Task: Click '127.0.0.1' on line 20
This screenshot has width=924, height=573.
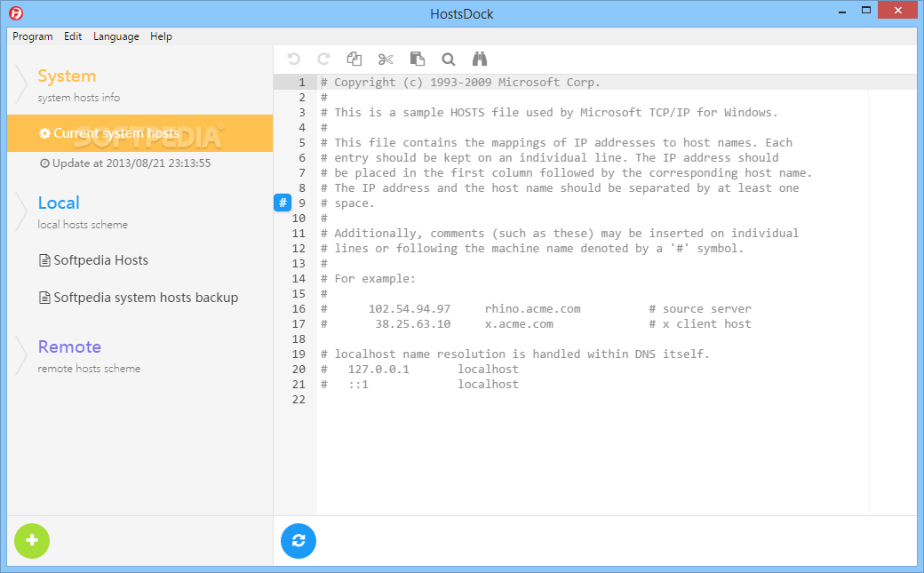Action: click(x=378, y=370)
